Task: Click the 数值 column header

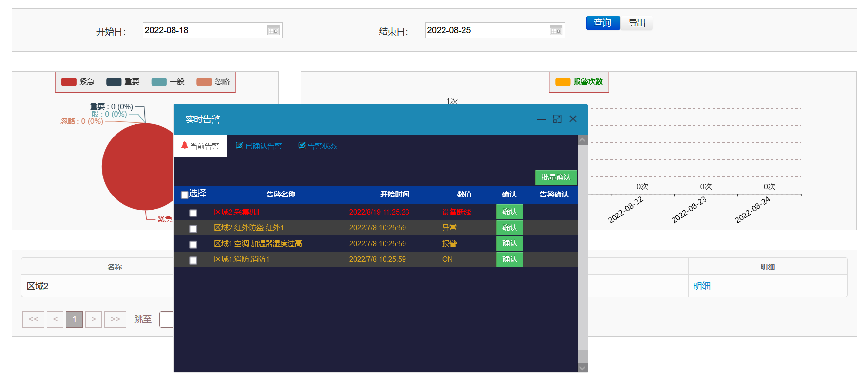Action: [x=464, y=195]
